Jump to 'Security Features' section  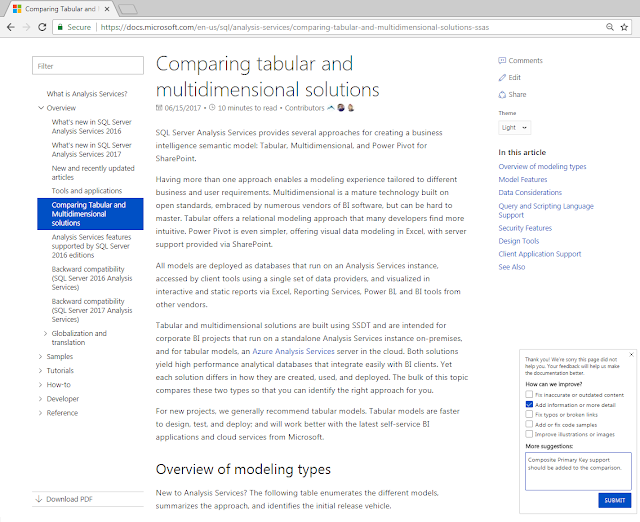pos(525,228)
